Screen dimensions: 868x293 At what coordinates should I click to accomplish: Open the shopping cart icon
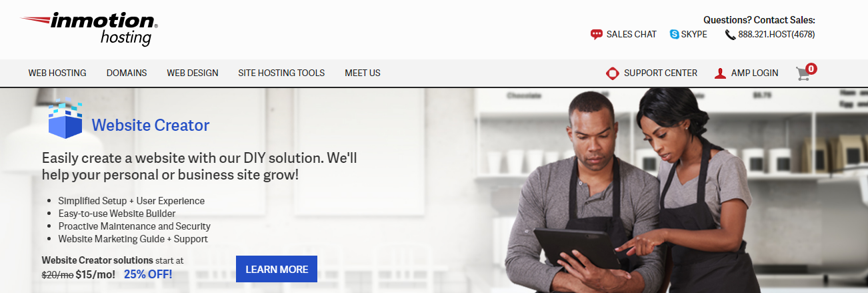point(803,74)
